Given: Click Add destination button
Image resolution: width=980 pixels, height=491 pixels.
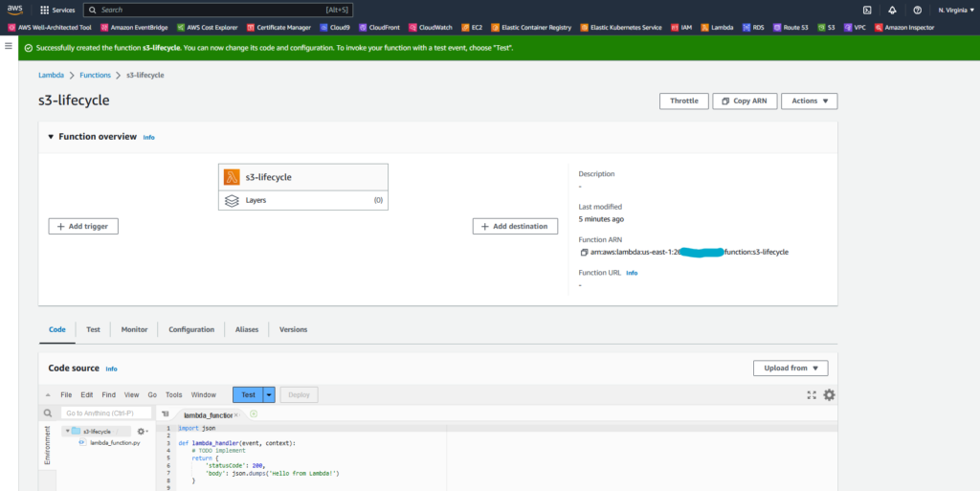Looking at the screenshot, I should coord(515,226).
